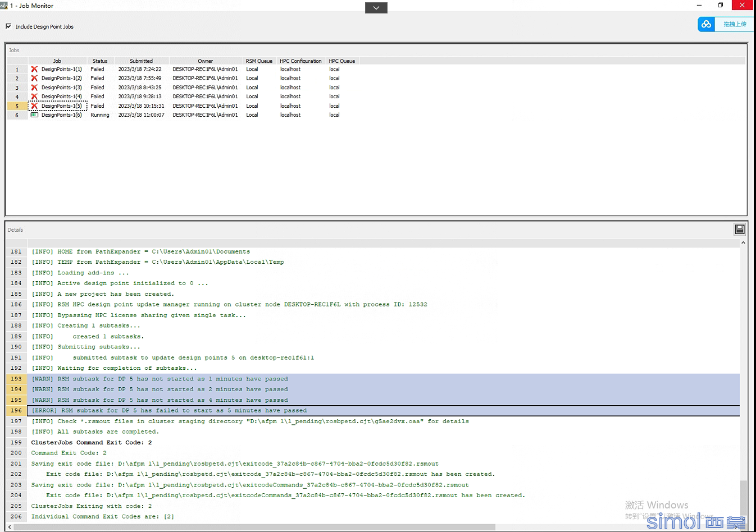The height and width of the screenshot is (532, 756).
Task: Select job DesignPoints-1(4)
Action: [62, 97]
